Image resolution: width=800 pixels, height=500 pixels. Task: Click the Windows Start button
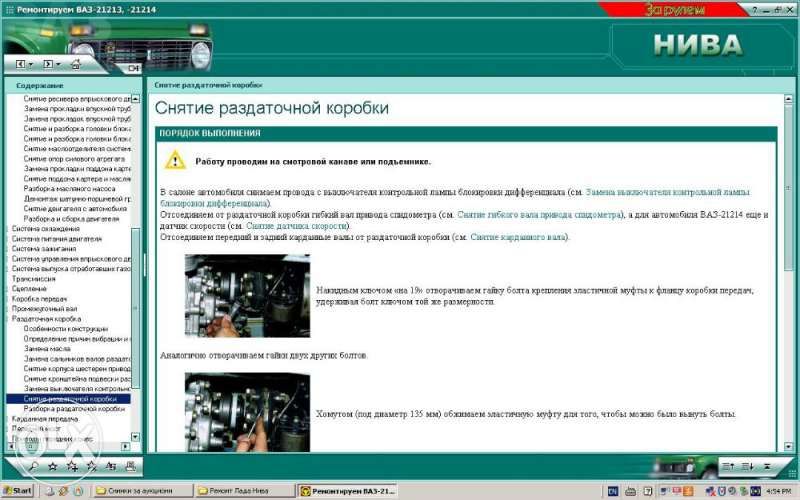(17, 491)
